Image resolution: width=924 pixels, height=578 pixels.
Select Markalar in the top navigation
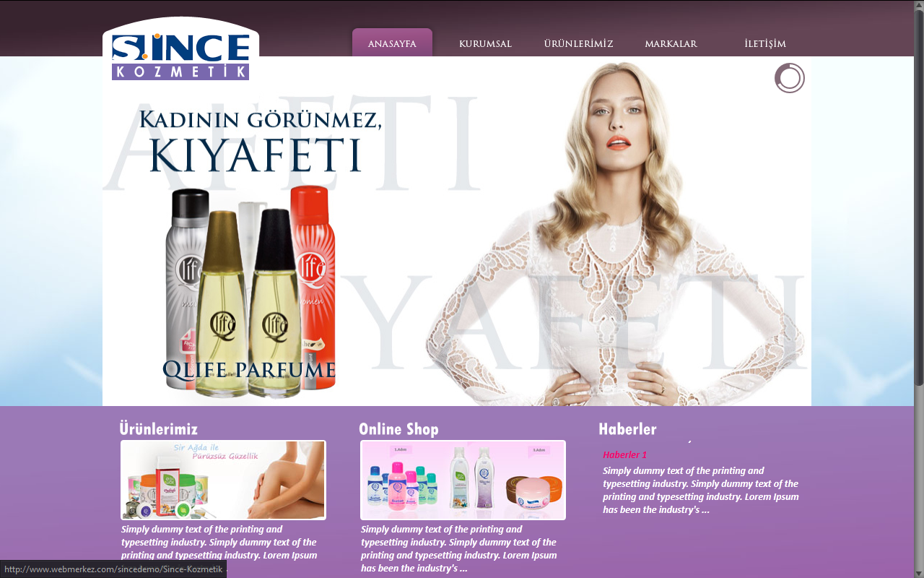[x=671, y=44]
